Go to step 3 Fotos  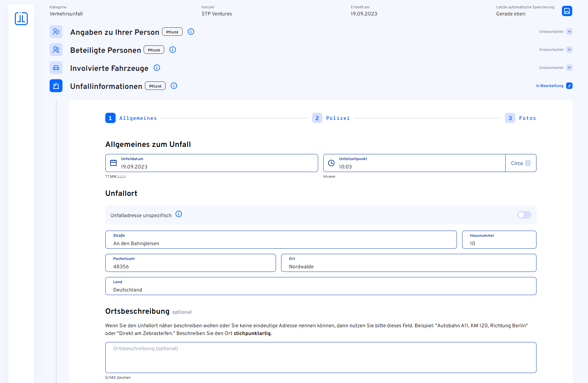[520, 118]
